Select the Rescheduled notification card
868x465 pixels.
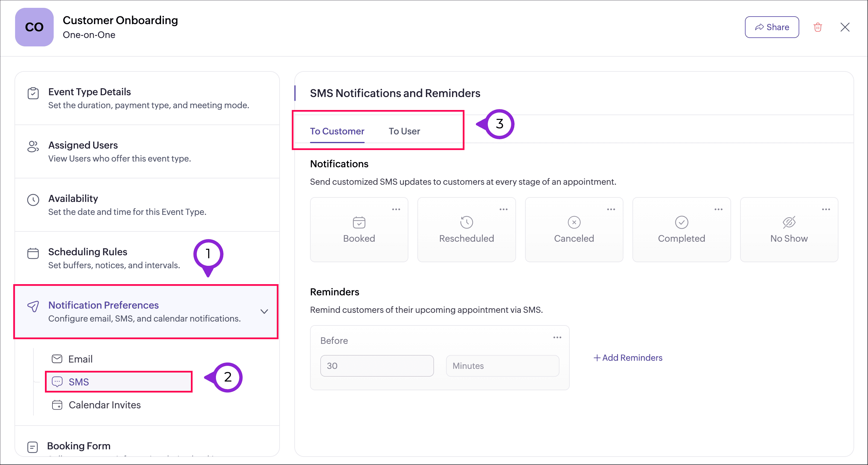pos(466,230)
